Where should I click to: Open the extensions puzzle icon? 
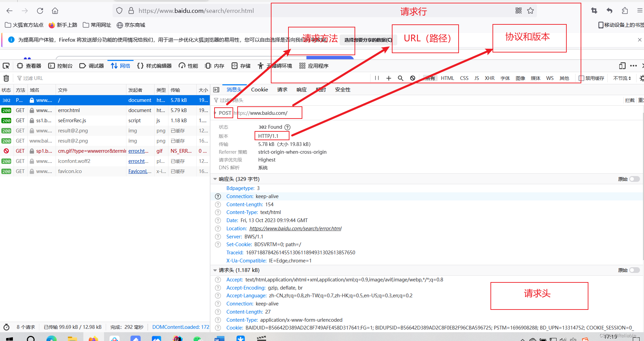[625, 11]
